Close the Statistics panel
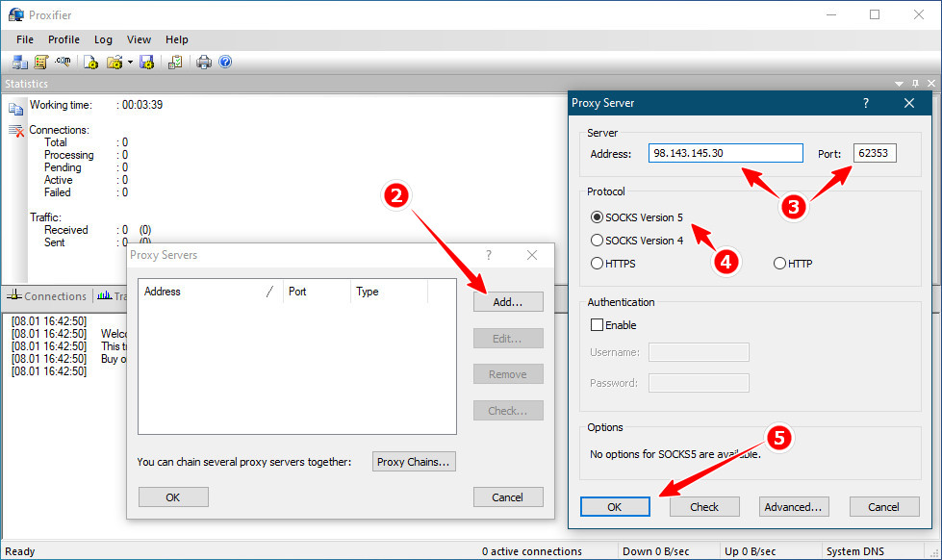 [x=931, y=84]
